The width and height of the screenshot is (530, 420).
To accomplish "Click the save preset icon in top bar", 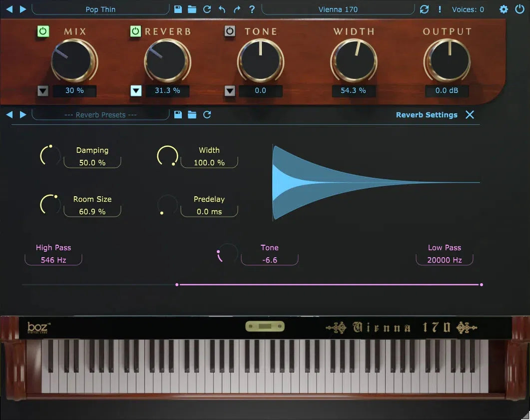I will (178, 9).
